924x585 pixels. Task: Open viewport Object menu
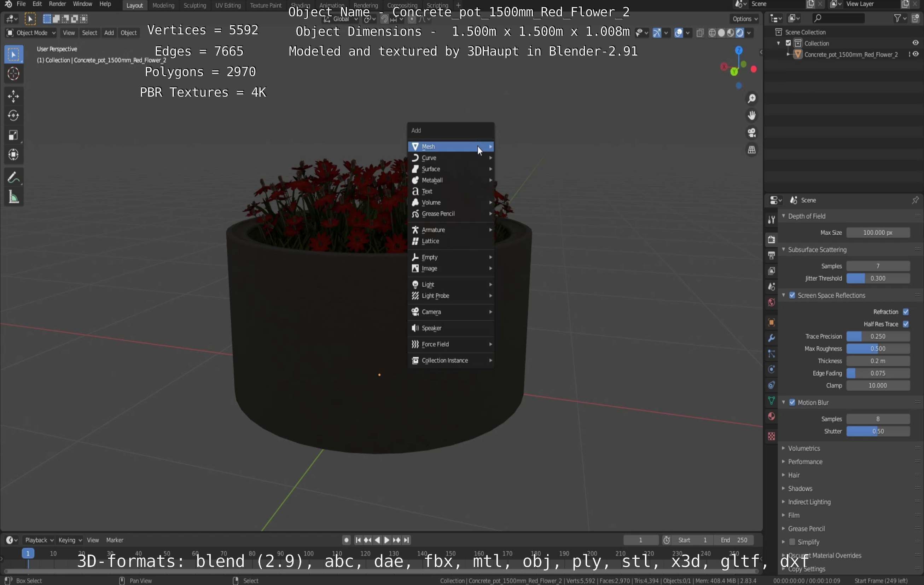click(x=129, y=33)
